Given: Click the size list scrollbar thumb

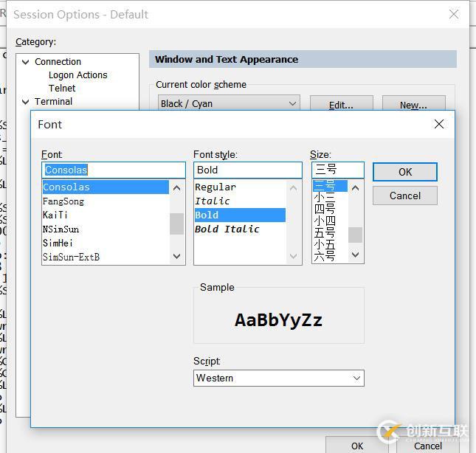Looking at the screenshot, I should pos(355,235).
